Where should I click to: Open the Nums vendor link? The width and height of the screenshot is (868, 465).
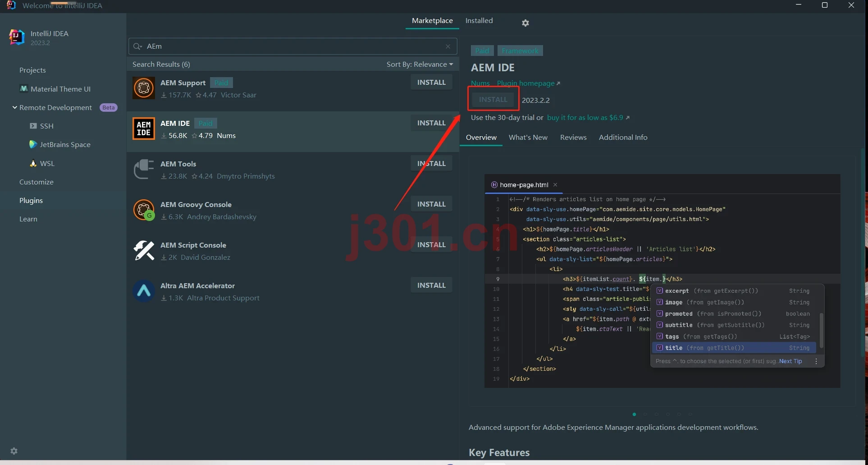click(x=480, y=83)
